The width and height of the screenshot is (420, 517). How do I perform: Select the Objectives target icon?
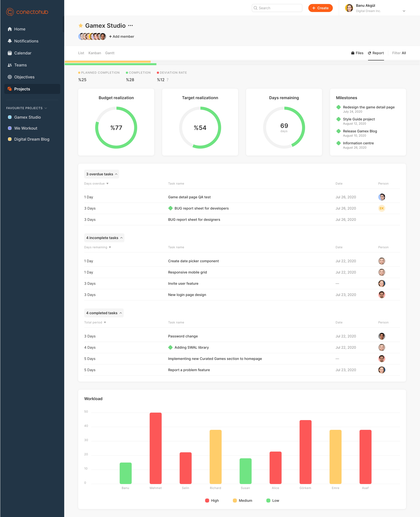click(x=10, y=77)
